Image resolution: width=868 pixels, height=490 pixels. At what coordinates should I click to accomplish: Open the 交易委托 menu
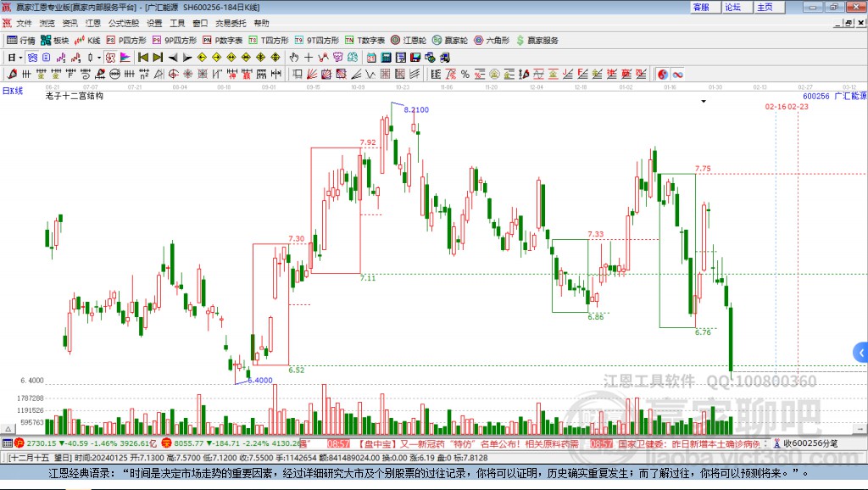[231, 23]
